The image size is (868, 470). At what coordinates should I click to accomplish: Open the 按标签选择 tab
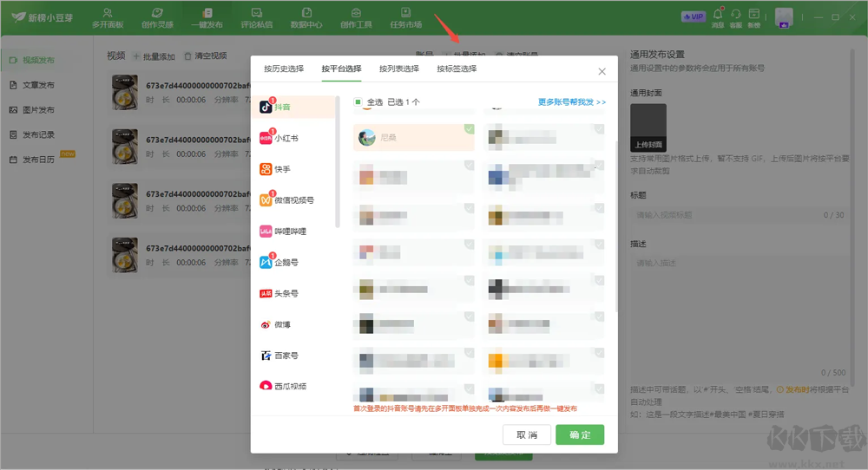click(x=457, y=69)
